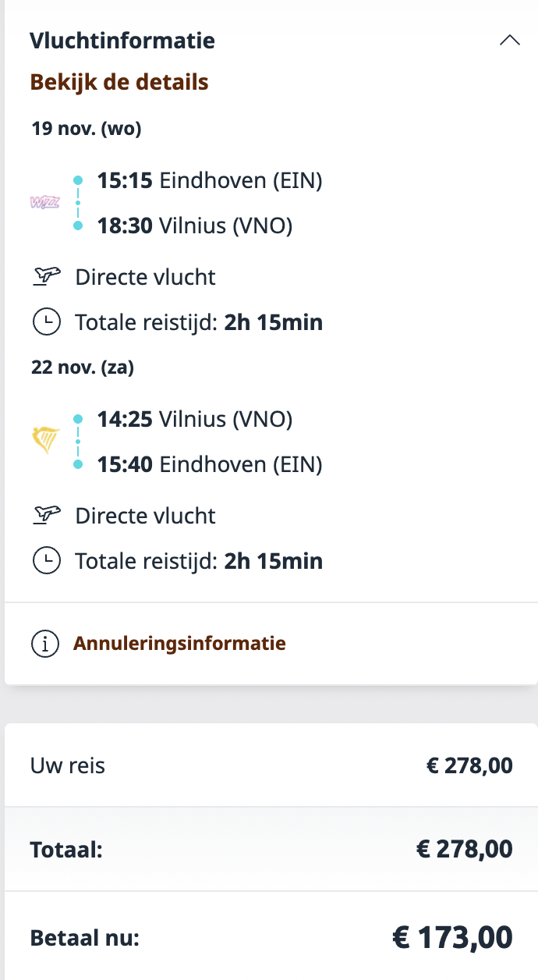Open the Bekijk de details link
The image size is (538, 980).
tap(119, 82)
